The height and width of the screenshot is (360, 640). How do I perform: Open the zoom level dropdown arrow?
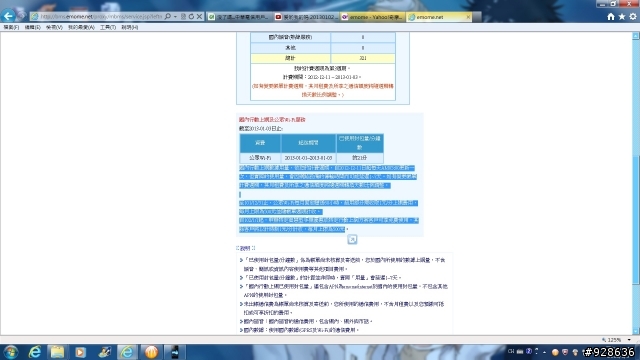point(629,340)
